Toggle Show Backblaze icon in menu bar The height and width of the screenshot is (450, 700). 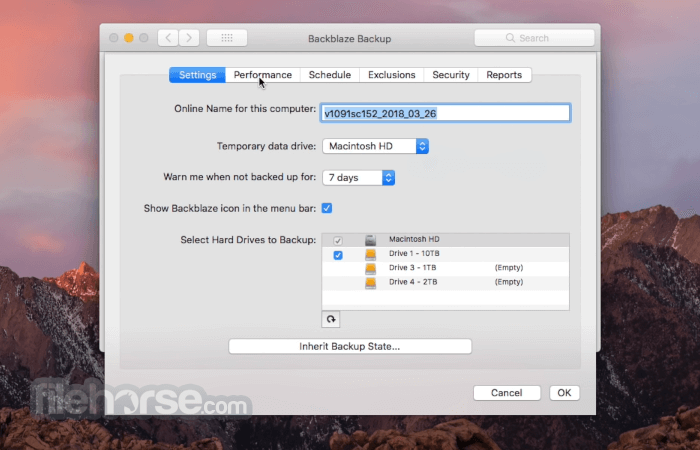[327, 208]
